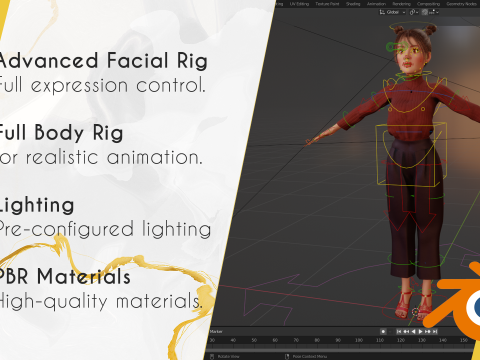Open the auto keyframing options dropdown
Viewport: 480px width, 360px height.
[390, 331]
